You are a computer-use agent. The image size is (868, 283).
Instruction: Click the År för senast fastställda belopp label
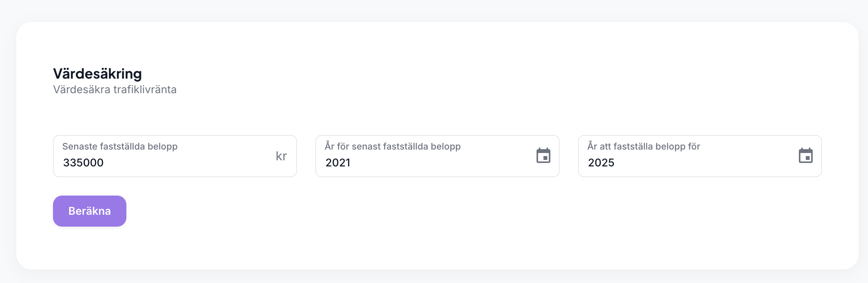point(393,146)
